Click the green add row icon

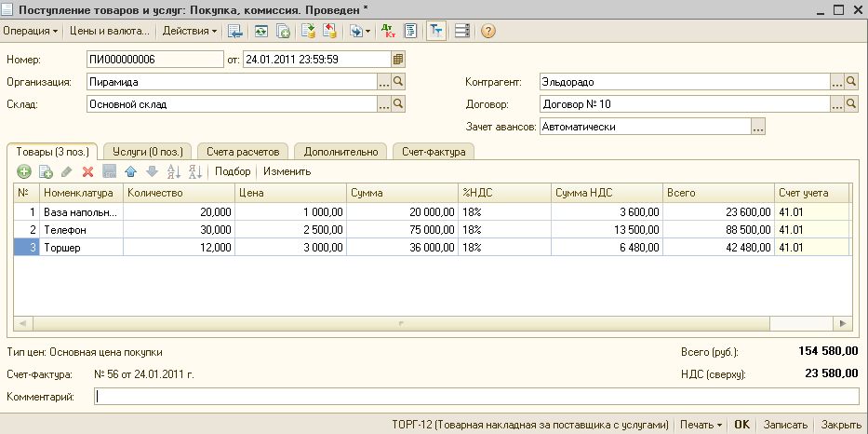(x=24, y=171)
